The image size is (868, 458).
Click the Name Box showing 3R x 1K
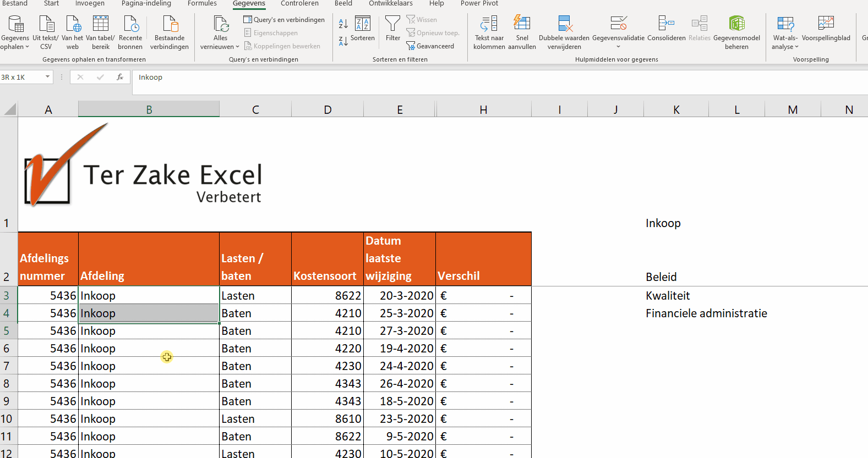click(22, 78)
